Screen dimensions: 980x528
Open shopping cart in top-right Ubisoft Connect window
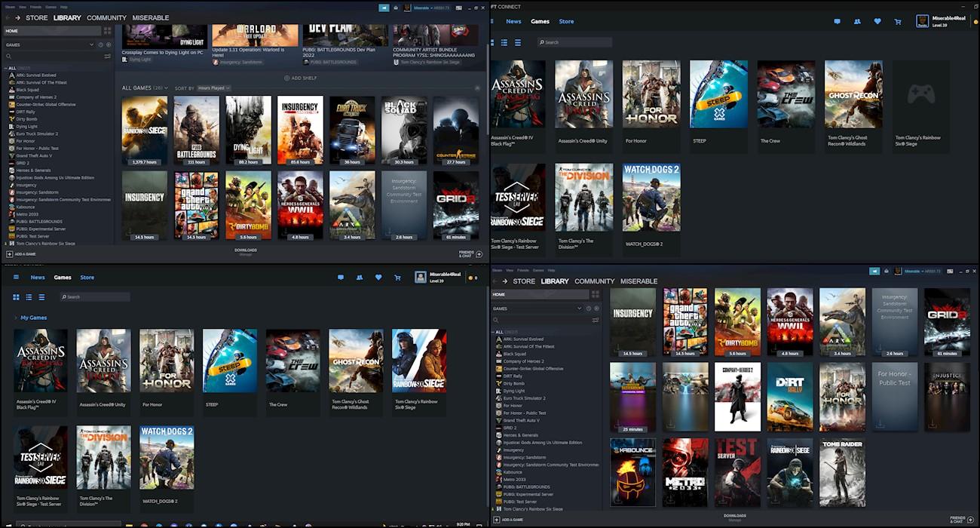[x=897, y=22]
